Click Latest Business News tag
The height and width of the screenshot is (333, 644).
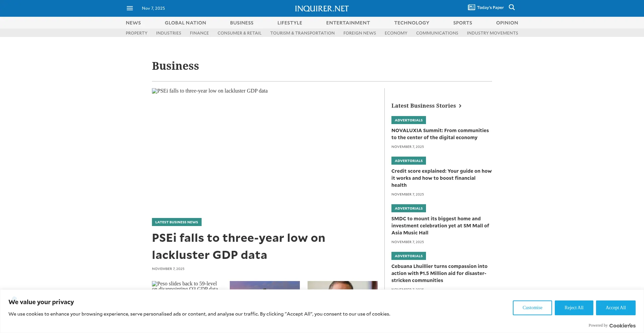[176, 222]
